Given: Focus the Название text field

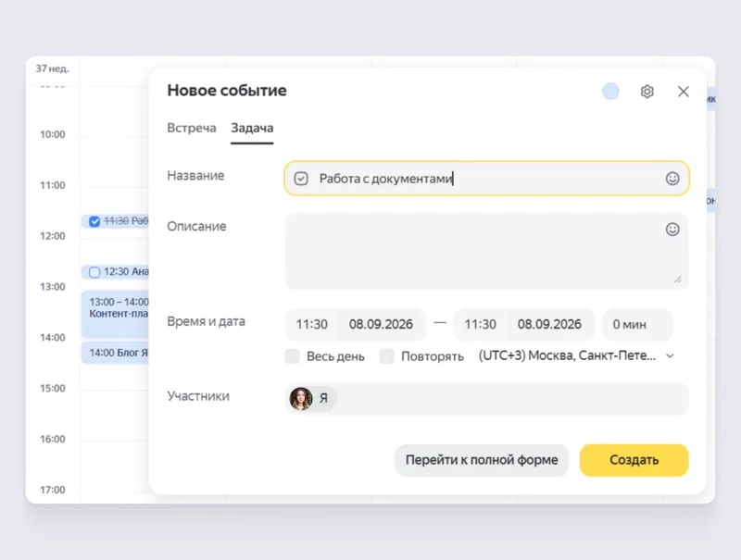Looking at the screenshot, I should 487,179.
